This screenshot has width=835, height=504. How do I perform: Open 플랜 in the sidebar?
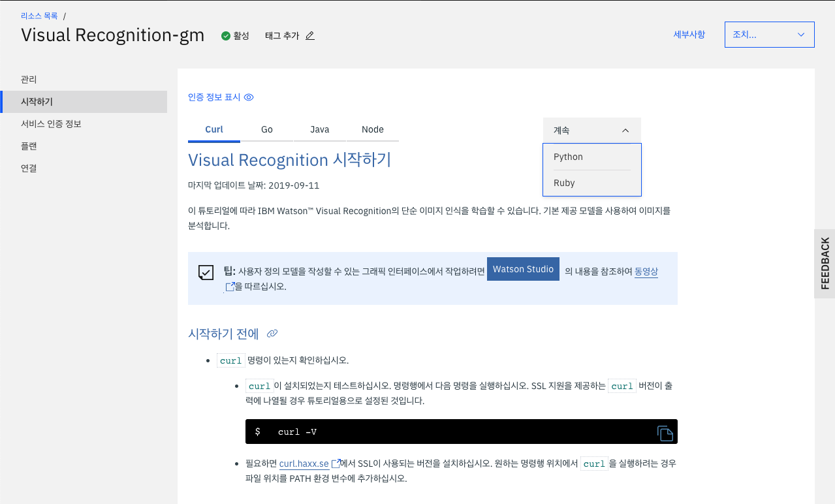click(x=84, y=146)
